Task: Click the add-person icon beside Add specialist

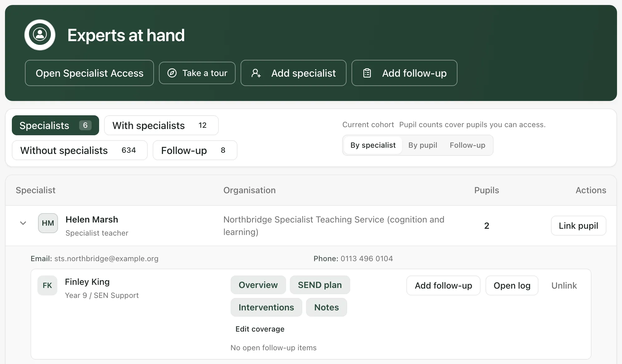Action: [256, 73]
